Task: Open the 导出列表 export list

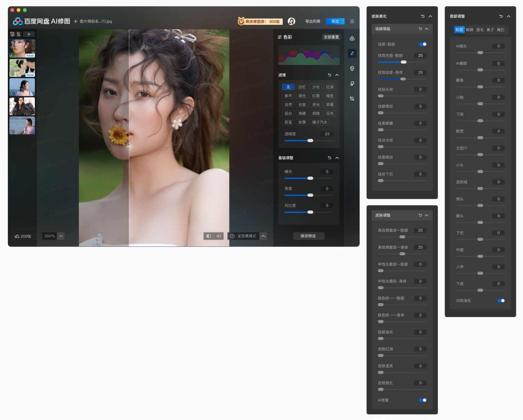Action: tap(312, 21)
